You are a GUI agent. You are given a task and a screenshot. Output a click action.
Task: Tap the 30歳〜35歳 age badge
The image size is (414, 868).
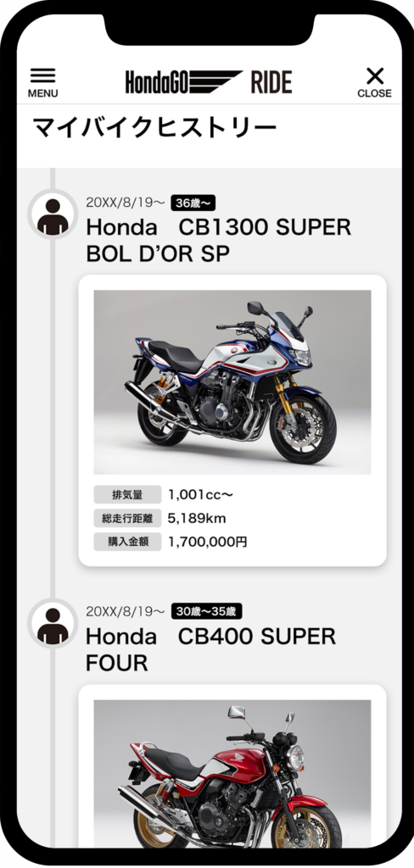click(x=206, y=612)
